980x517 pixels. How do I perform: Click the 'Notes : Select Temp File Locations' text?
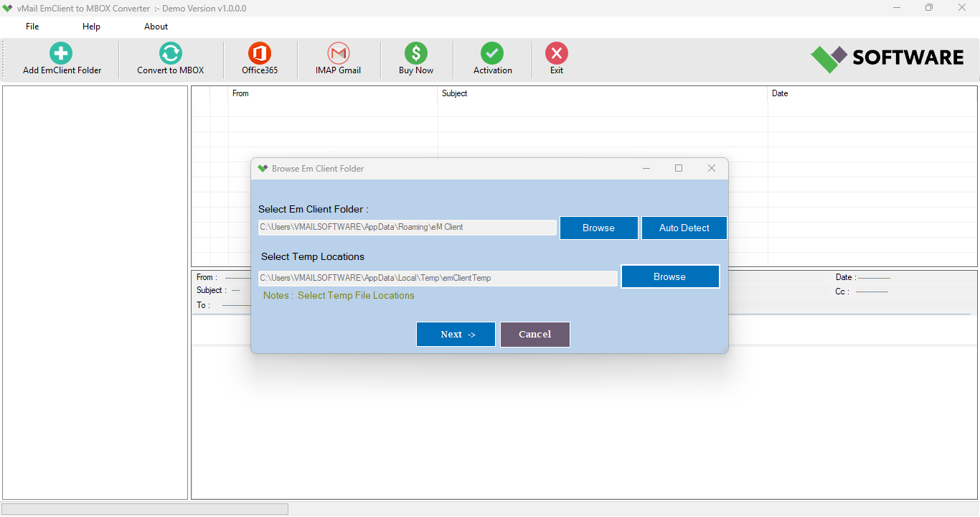coord(339,296)
